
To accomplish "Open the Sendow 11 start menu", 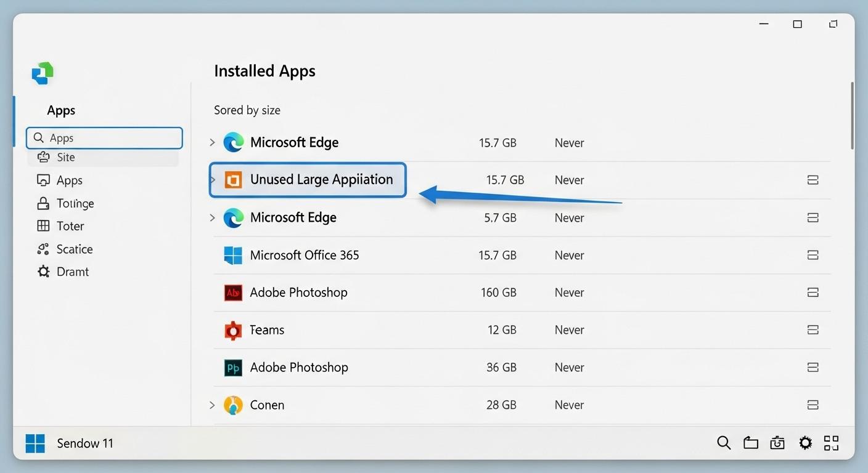I will tap(35, 443).
